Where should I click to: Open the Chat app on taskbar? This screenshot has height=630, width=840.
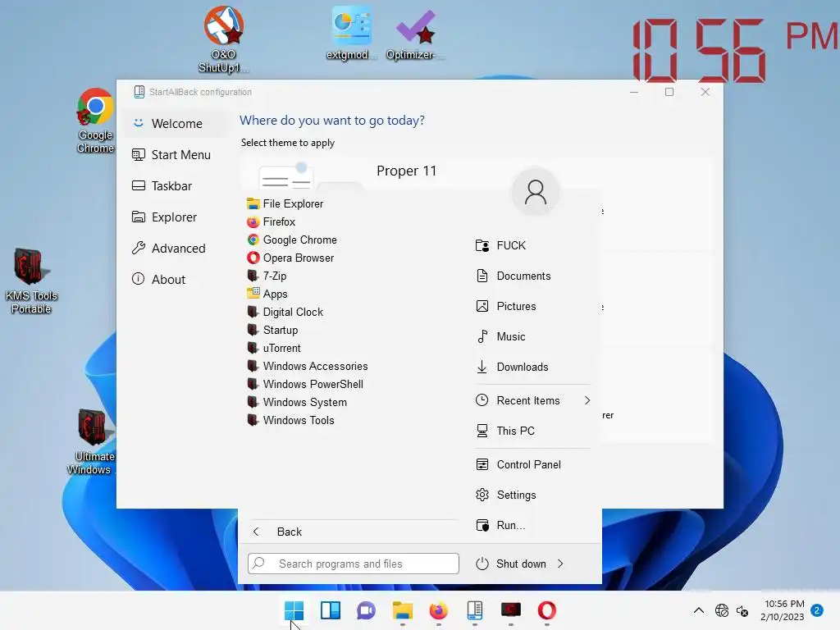[366, 610]
